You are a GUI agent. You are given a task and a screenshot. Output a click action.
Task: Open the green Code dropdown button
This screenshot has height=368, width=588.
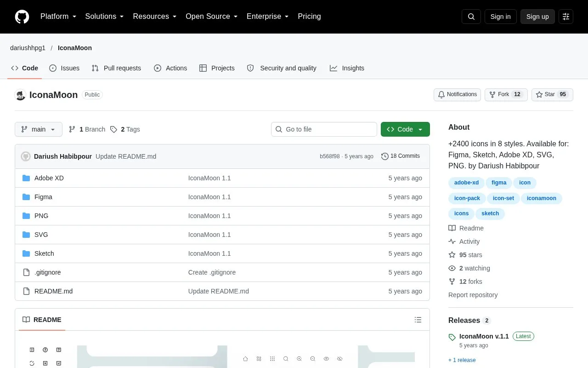point(405,129)
